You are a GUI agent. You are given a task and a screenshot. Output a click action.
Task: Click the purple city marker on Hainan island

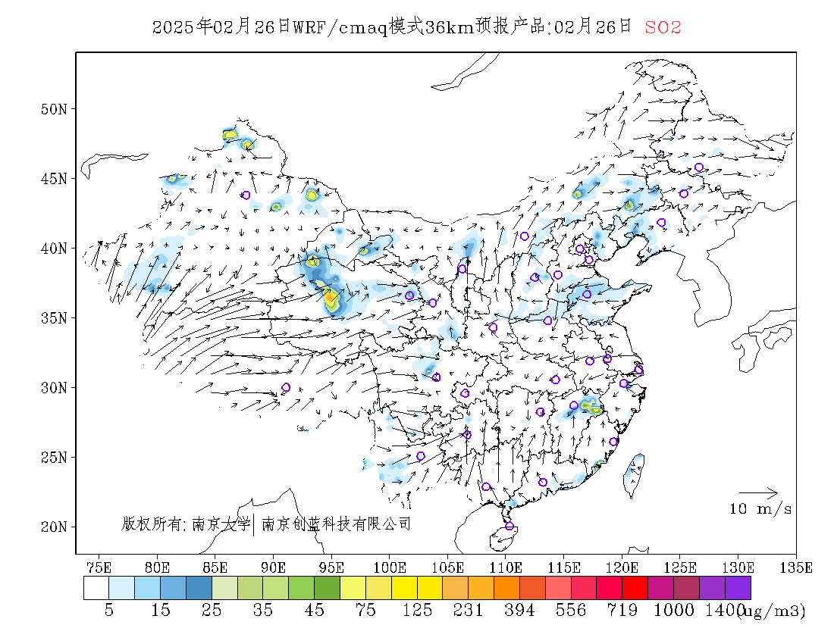pyautogui.click(x=509, y=526)
